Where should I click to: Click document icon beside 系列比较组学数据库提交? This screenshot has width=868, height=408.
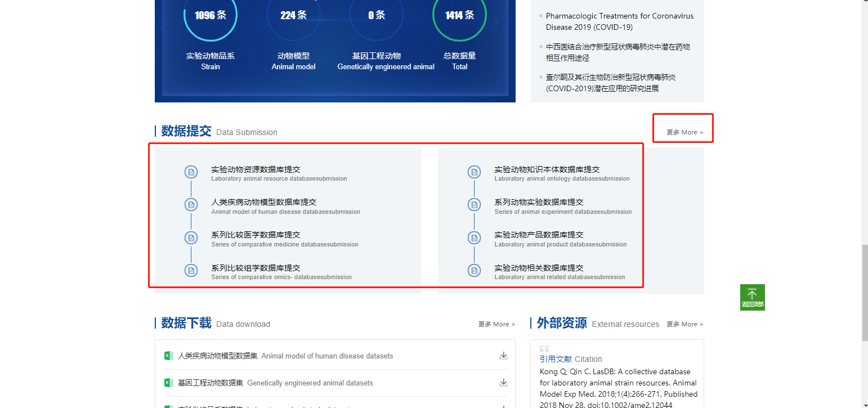[x=191, y=271]
